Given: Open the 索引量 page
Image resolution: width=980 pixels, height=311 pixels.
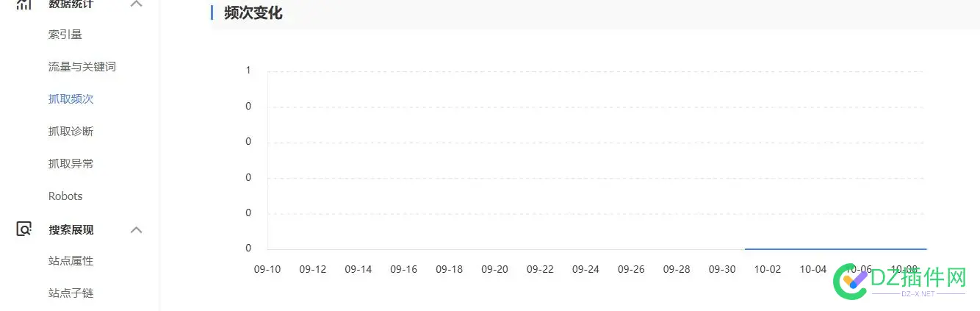Looking at the screenshot, I should (x=65, y=34).
